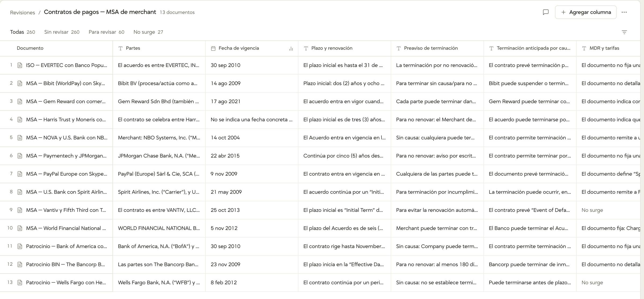This screenshot has width=644, height=299.
Task: Open MSA — U.S. Bank con Spirit Airlines document
Action: [x=66, y=192]
